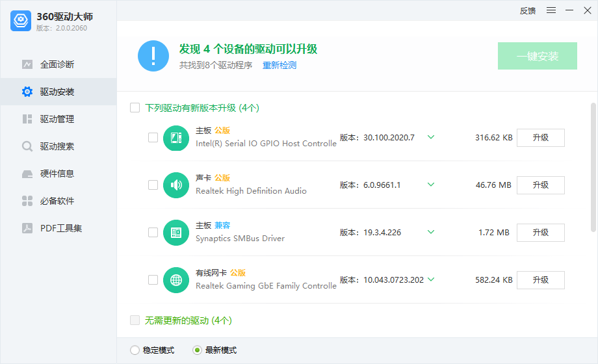Open the 必备软件 sidebar item

click(x=58, y=201)
